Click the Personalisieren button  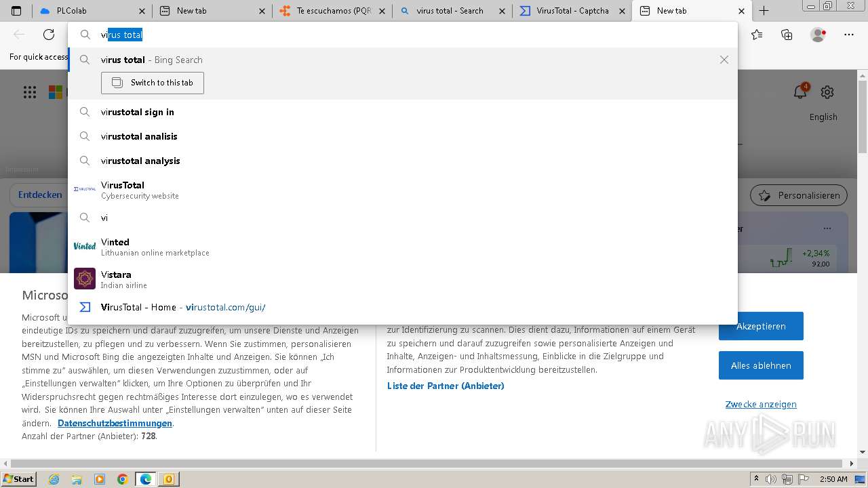tap(799, 195)
